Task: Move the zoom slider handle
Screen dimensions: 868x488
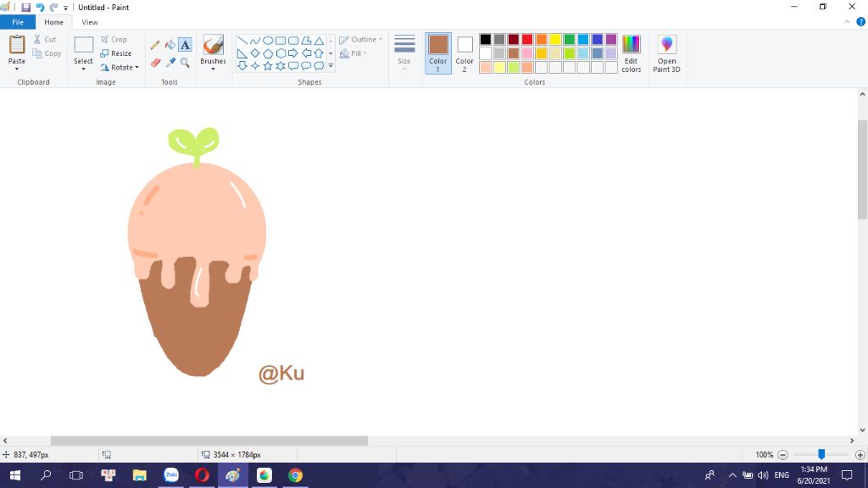Action: tap(821, 454)
